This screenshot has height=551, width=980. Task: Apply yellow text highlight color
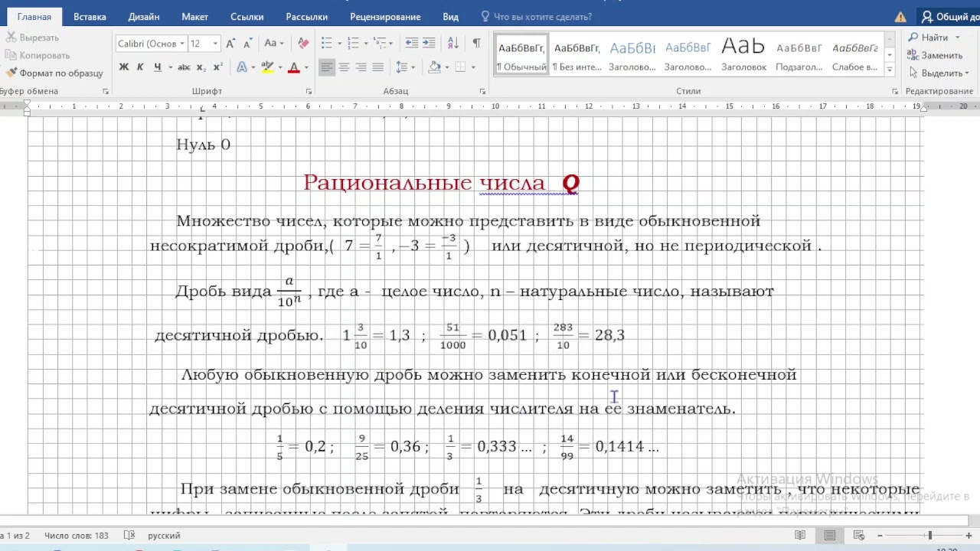click(267, 67)
